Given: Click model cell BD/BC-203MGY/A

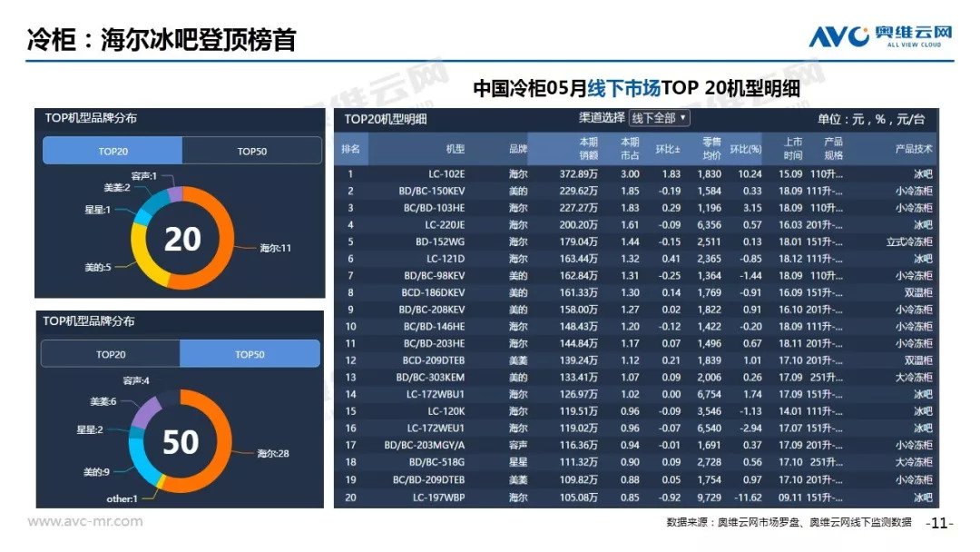Looking at the screenshot, I should 425,445.
